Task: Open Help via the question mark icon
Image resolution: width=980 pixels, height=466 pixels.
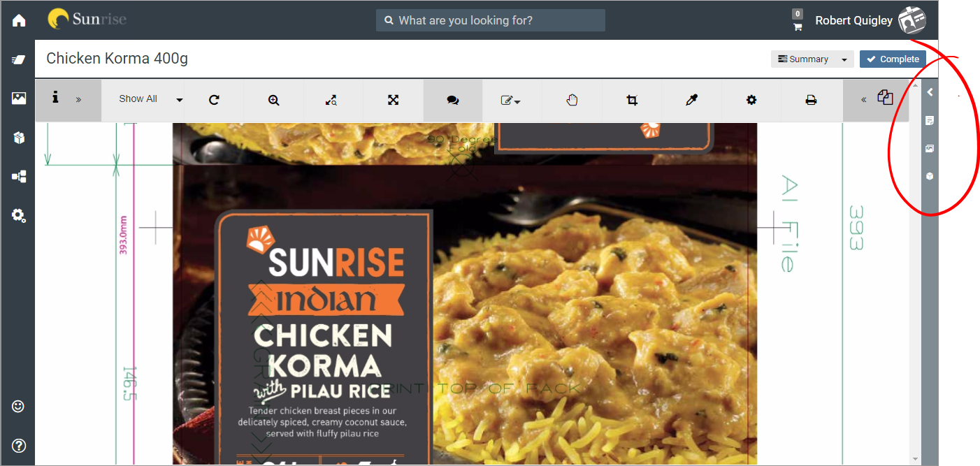Action: pyautogui.click(x=18, y=445)
